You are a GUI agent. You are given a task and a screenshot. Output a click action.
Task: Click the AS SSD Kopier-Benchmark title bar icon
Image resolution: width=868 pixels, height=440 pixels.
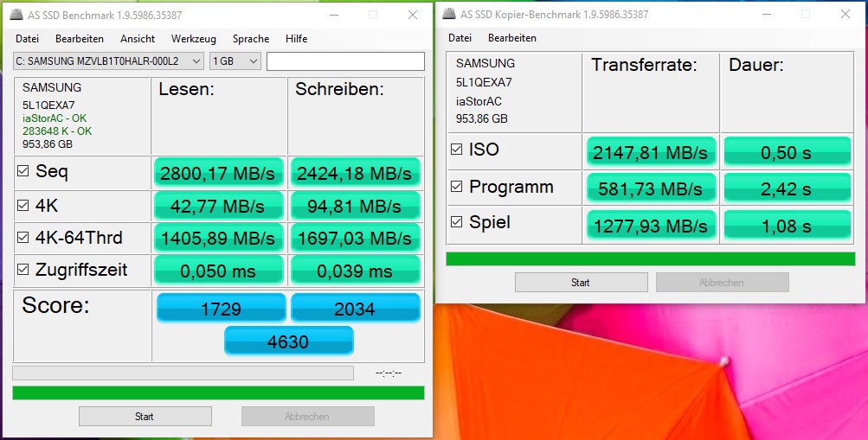(447, 14)
